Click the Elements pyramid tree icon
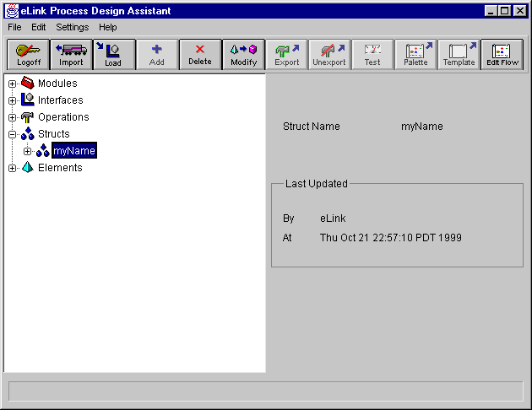Screen dimensions: 532x410 coord(28,167)
